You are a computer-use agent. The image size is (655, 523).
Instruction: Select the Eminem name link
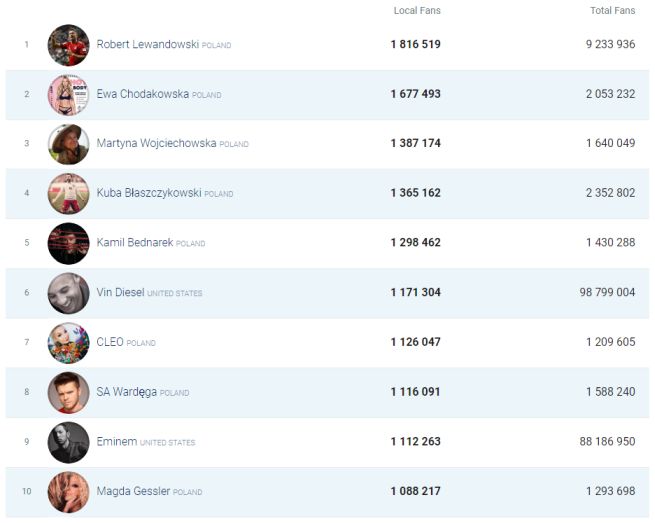(x=117, y=442)
